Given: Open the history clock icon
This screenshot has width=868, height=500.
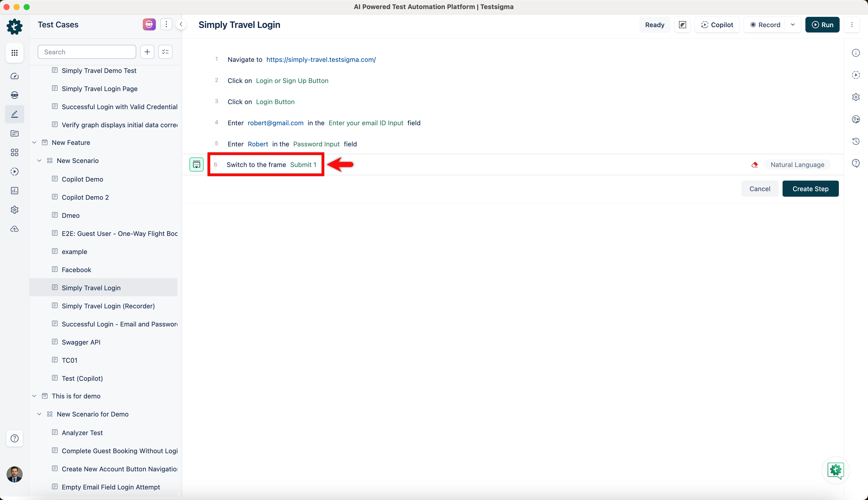Looking at the screenshot, I should pos(856,141).
